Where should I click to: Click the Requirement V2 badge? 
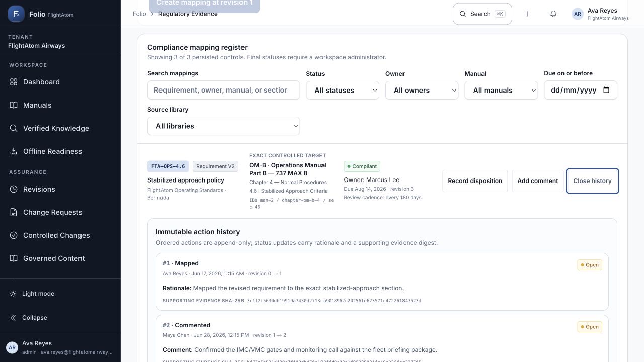click(215, 166)
